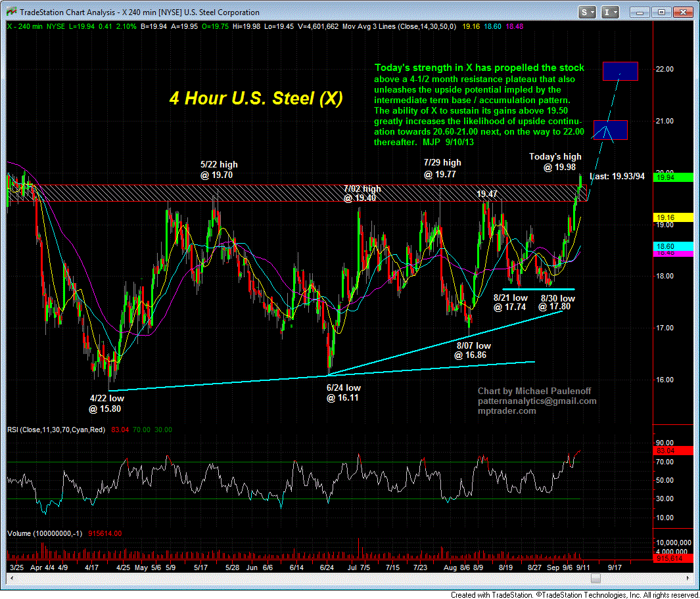The image size is (700, 599).
Task: Click the 10.00 RSI axis label
Action: (665, 518)
